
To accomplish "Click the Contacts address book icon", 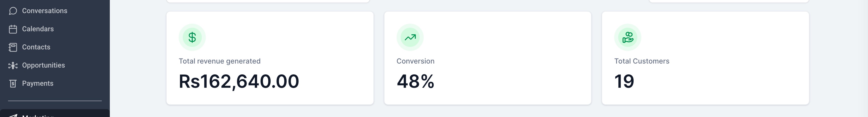I will (x=13, y=47).
